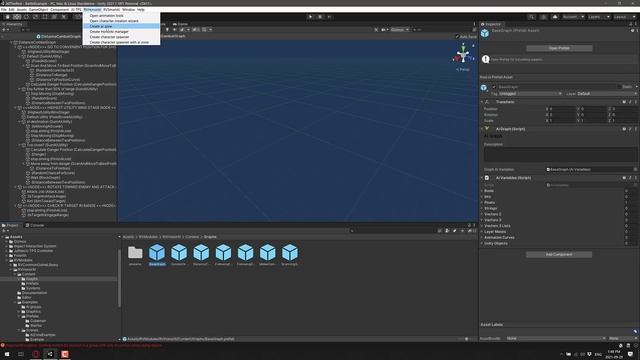Open the Account dropdown
The height and width of the screenshot is (360, 640).
pos(573,17)
